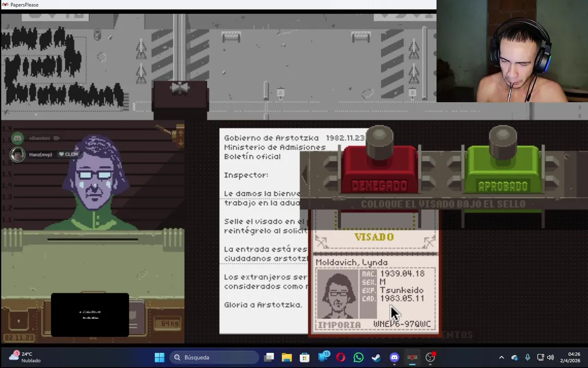The width and height of the screenshot is (588, 368).
Task: Click the issuing city Tsunkeido
Action: [402, 290]
